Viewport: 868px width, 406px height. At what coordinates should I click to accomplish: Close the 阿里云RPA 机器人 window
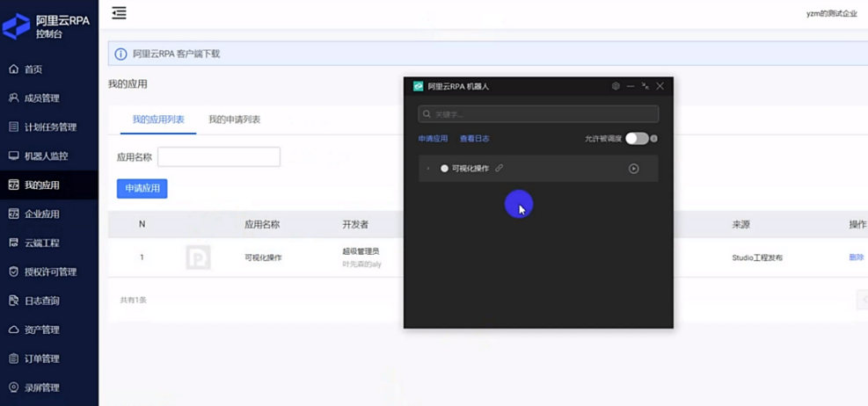660,86
